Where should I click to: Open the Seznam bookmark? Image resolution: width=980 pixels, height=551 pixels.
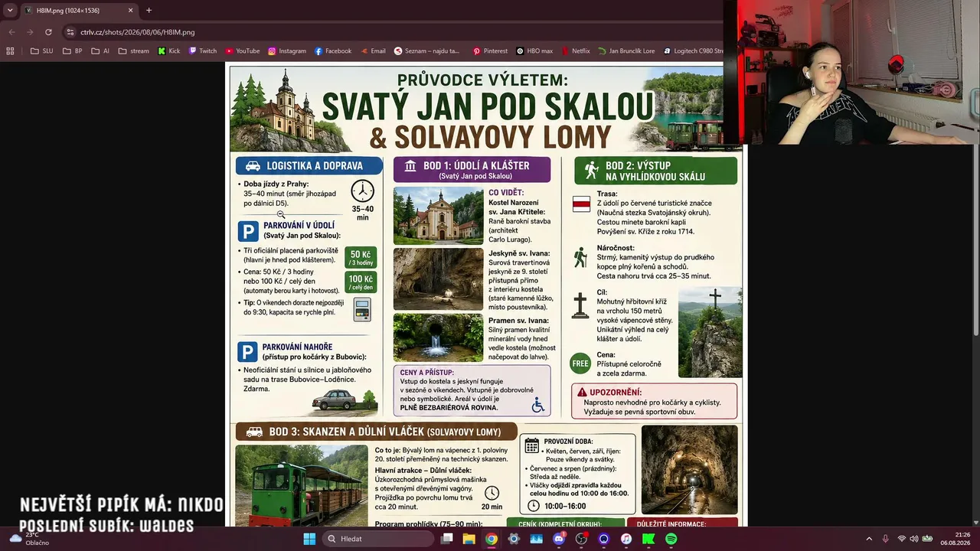tap(426, 51)
